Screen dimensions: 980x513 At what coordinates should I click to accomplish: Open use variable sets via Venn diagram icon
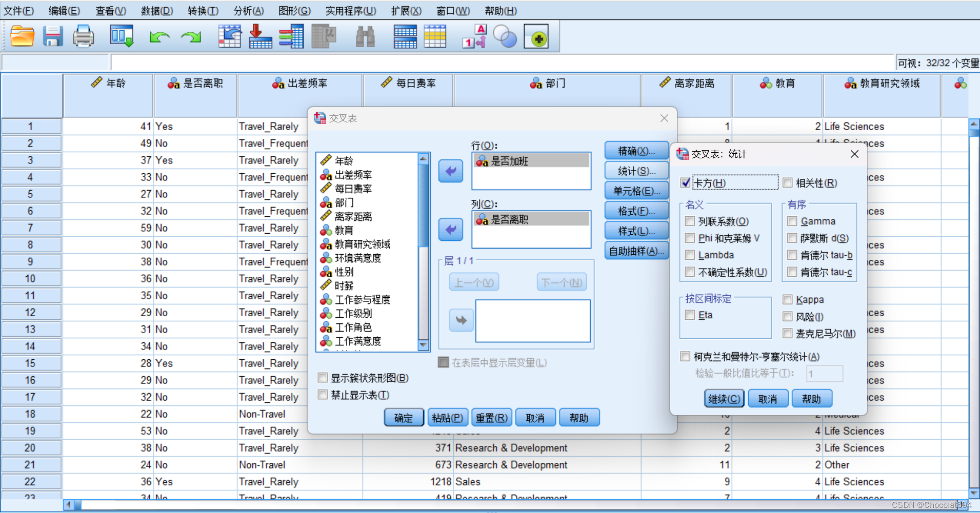tap(505, 36)
